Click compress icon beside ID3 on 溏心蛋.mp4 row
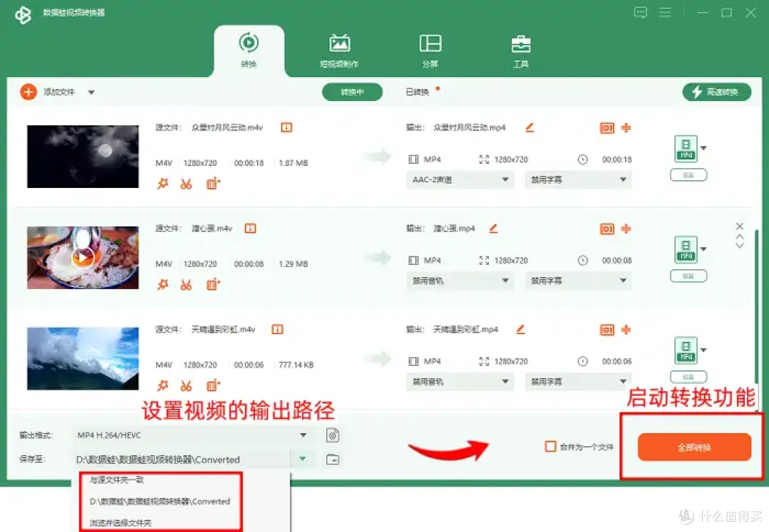The image size is (769, 532). [x=626, y=229]
